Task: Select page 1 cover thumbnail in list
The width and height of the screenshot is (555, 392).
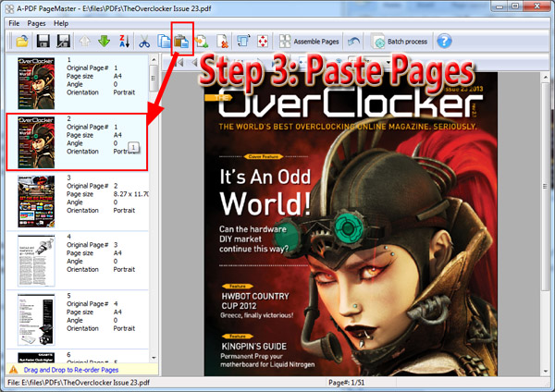Action: coord(36,83)
